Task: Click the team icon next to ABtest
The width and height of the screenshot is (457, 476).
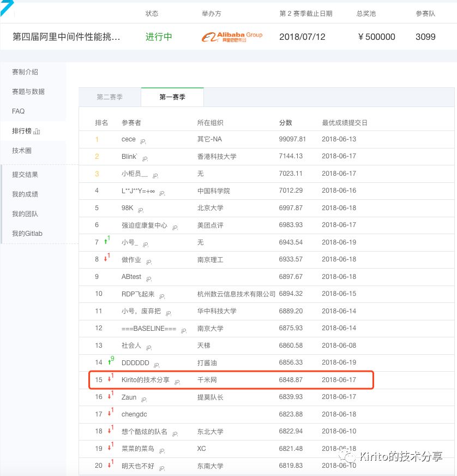Action: point(149,279)
